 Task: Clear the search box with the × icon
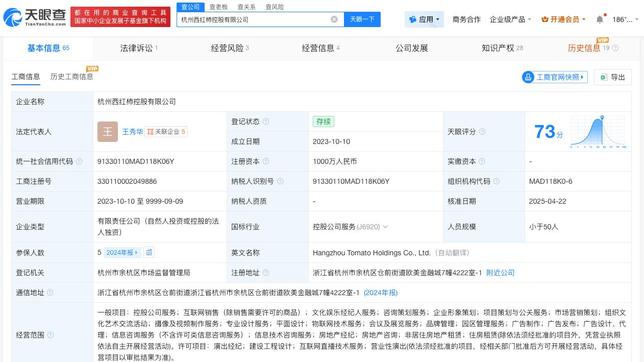(334, 19)
